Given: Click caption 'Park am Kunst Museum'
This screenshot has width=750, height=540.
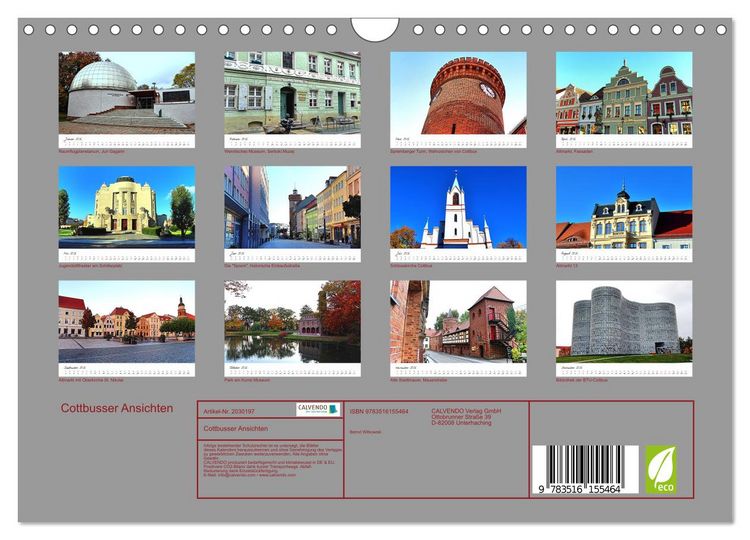Looking at the screenshot, I should point(247,380).
